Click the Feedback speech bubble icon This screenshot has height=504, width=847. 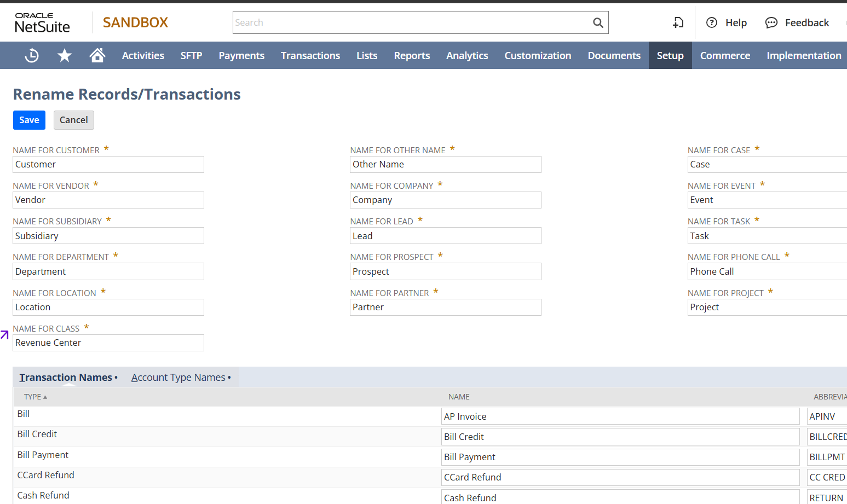coord(771,22)
